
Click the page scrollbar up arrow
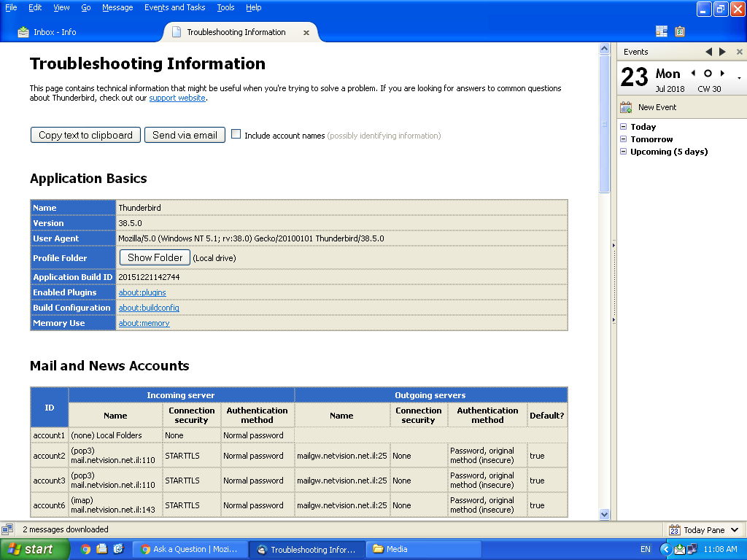click(604, 49)
